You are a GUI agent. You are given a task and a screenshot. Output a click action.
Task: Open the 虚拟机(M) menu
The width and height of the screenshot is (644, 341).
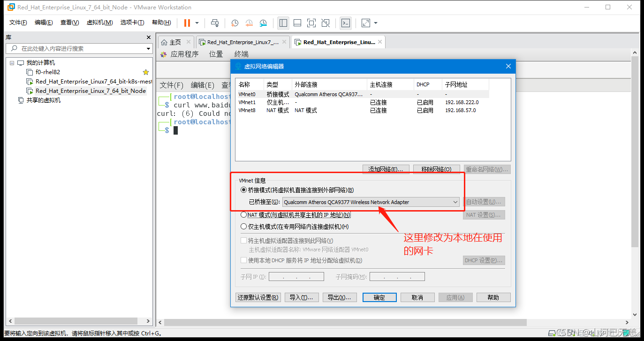coord(99,23)
